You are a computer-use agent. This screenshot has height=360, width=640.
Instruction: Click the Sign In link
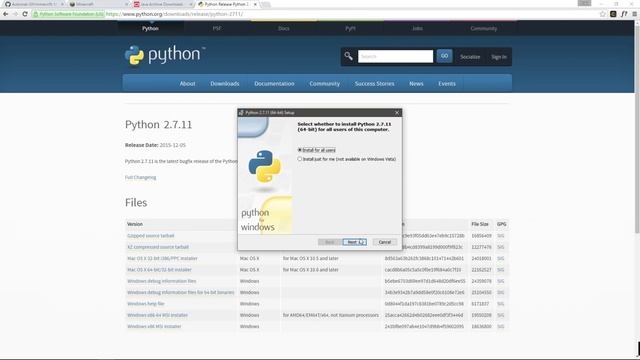click(x=499, y=57)
